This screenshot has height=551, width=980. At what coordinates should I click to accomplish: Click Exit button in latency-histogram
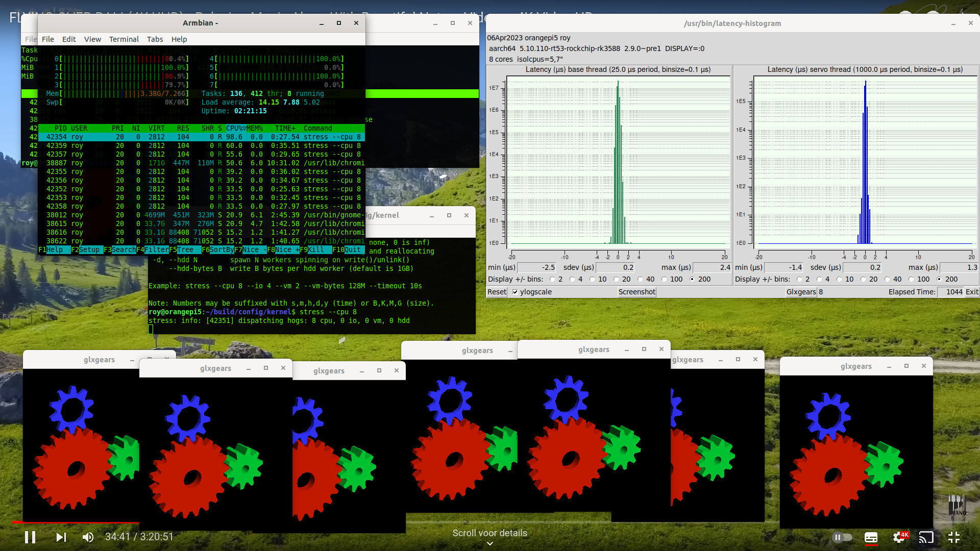click(972, 292)
